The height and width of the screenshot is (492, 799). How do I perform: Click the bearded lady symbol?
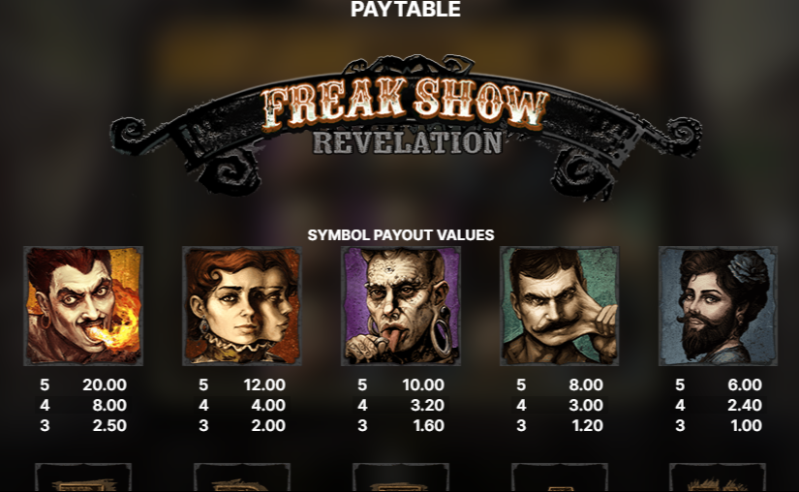(718, 306)
